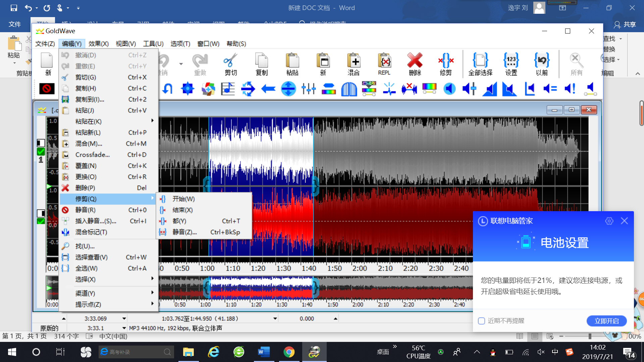Screen dimensions: 644x362
Task: Click the 立即开启 button
Action: [x=606, y=321]
